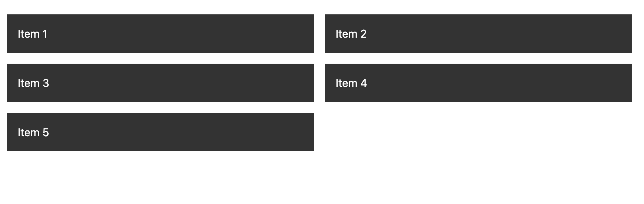Select the last card in the grid
The image size is (644, 204).
tap(160, 132)
